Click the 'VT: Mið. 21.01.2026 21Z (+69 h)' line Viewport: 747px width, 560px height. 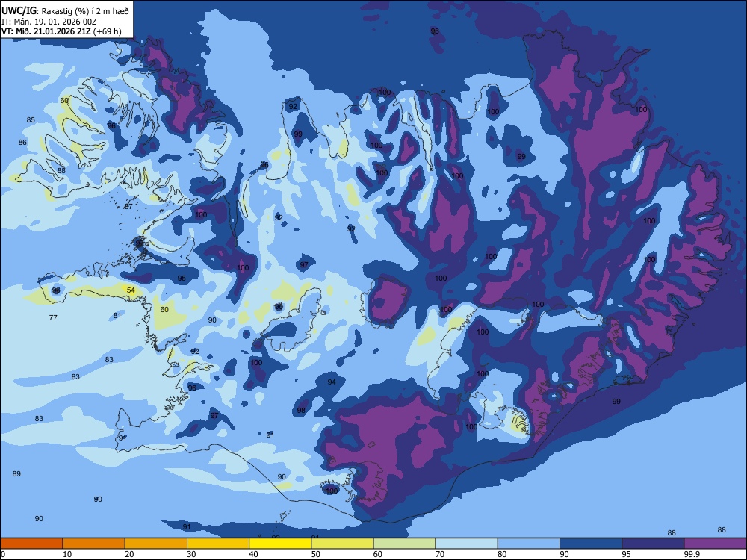pyautogui.click(x=61, y=31)
